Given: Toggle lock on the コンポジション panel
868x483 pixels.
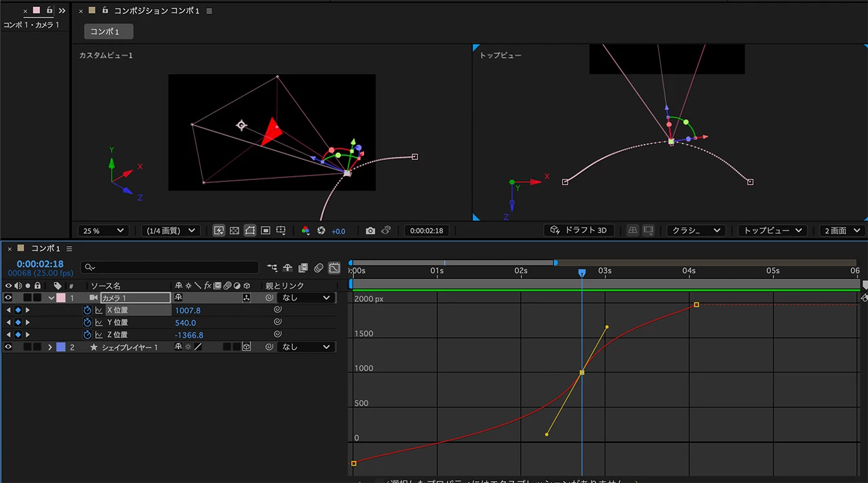Looking at the screenshot, I should 105,10.
